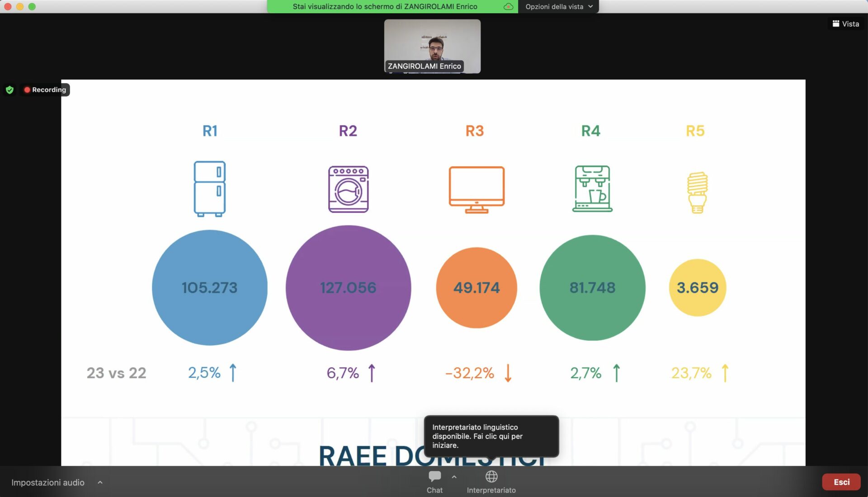Click the interpretation available tooltip
The image size is (868, 497).
coord(491,436)
